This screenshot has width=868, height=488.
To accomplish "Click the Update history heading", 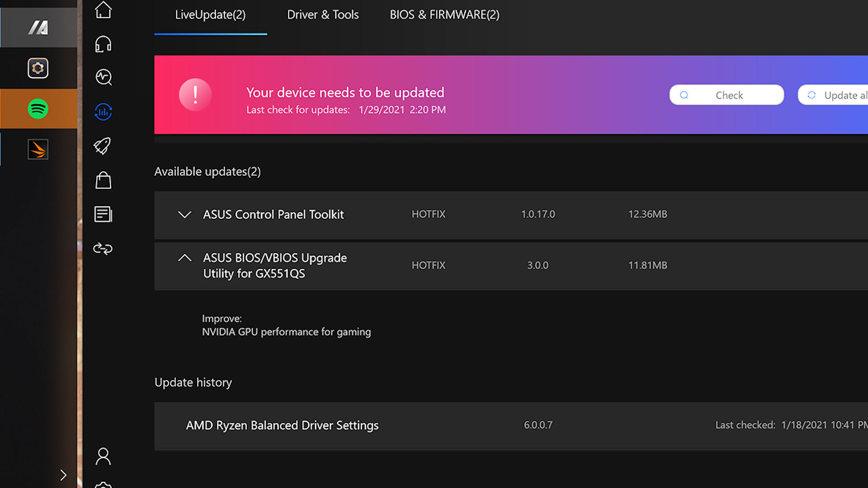I will pyautogui.click(x=193, y=382).
